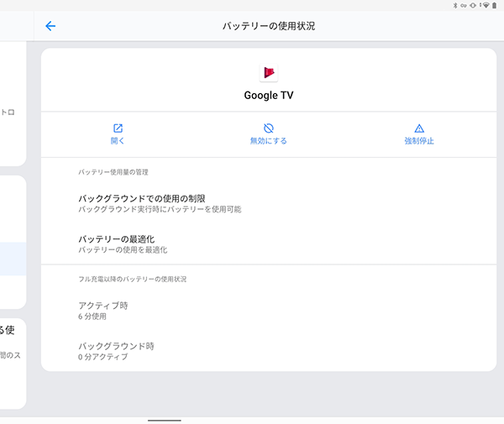504x424 pixels.
Task: Open Google TV via 開く icon
Action: (x=118, y=128)
